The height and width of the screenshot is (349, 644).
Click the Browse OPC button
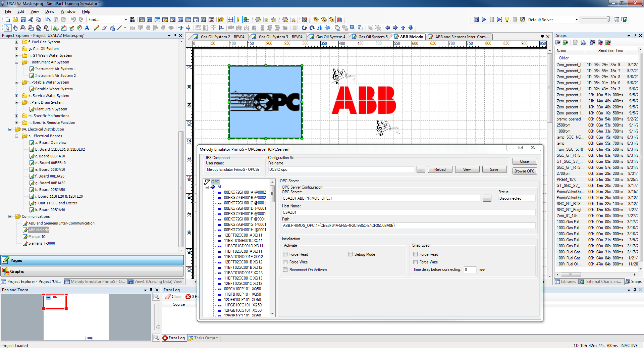coord(524,171)
